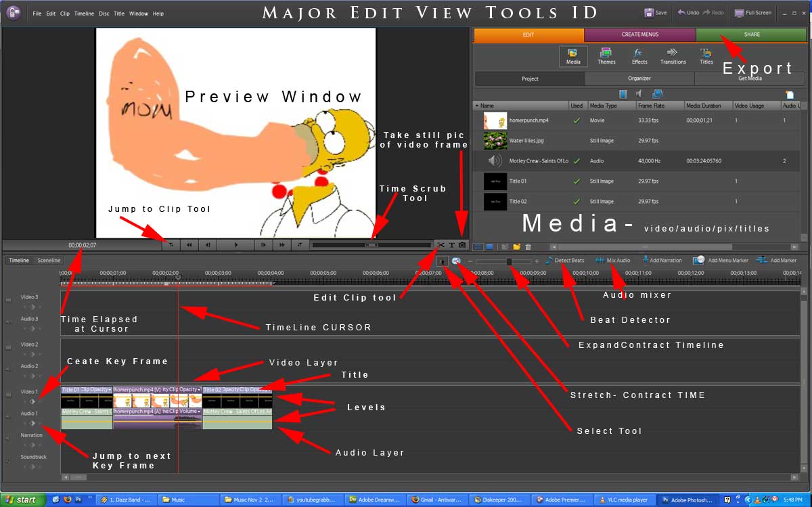Click the Add Narration button

[x=662, y=261]
